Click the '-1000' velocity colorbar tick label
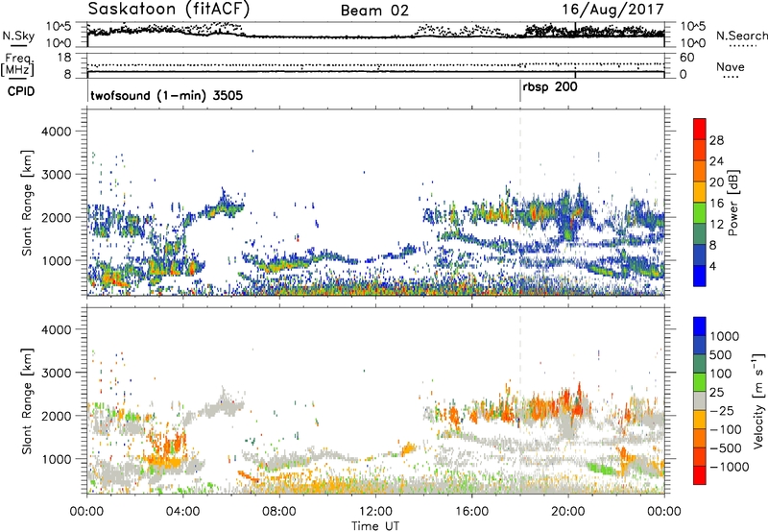The height and width of the screenshot is (532, 768). 729,467
